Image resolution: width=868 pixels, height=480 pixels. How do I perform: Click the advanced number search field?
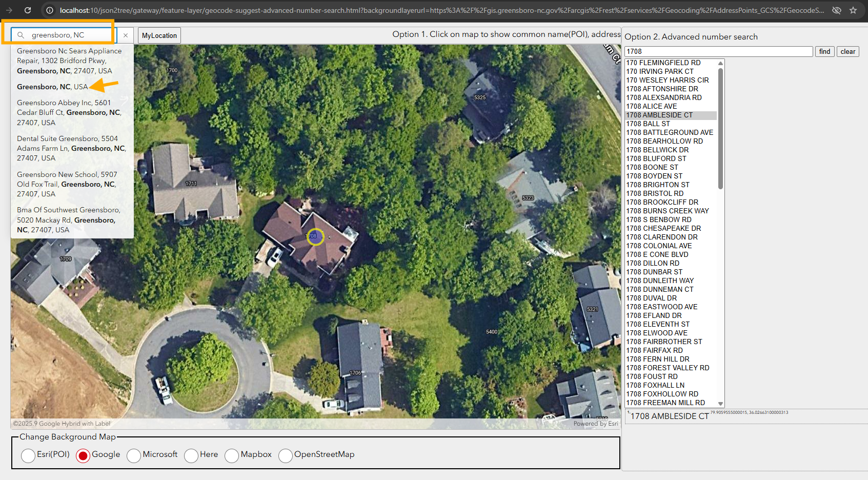(718, 51)
